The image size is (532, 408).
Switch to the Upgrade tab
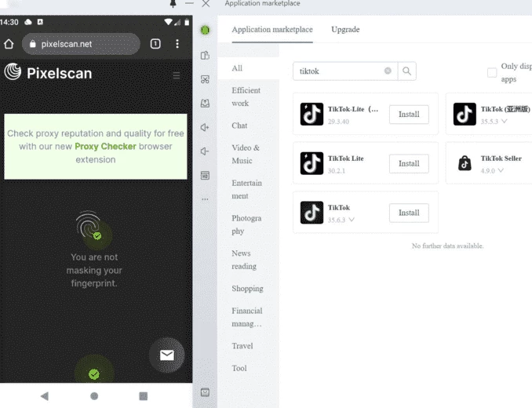[x=345, y=30]
